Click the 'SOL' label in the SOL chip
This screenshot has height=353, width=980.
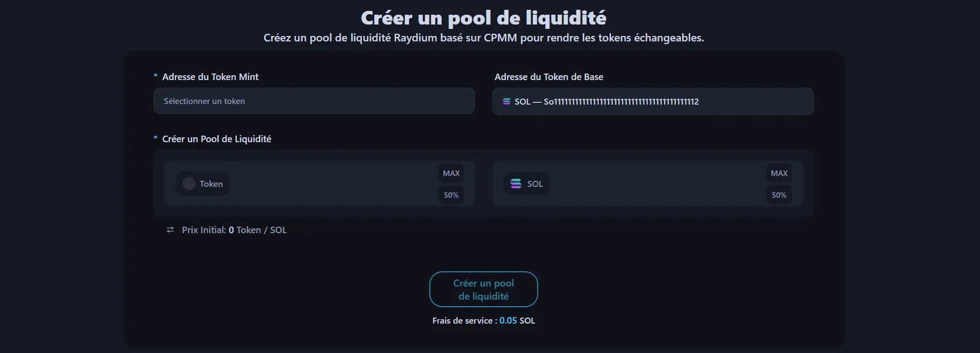(535, 184)
